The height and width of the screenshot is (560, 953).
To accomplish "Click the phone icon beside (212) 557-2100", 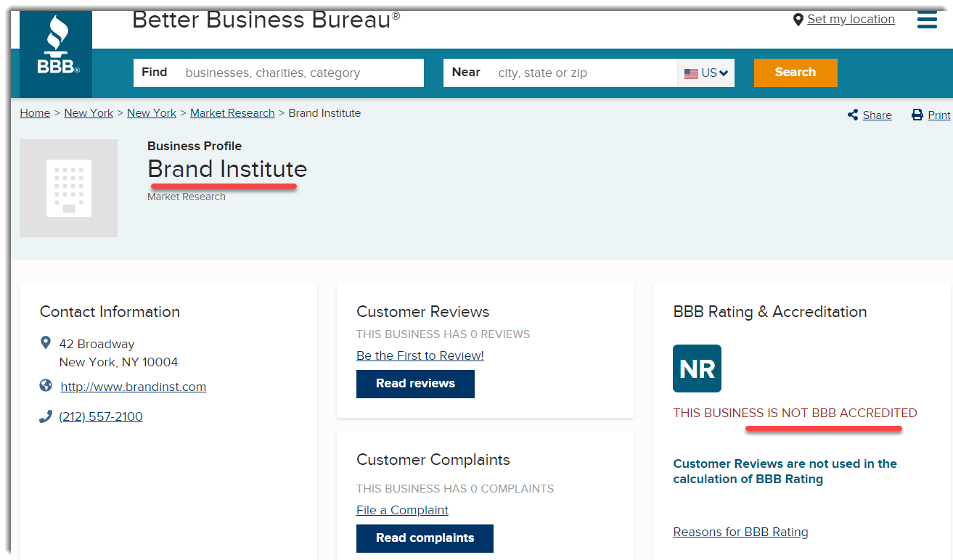I will (46, 416).
